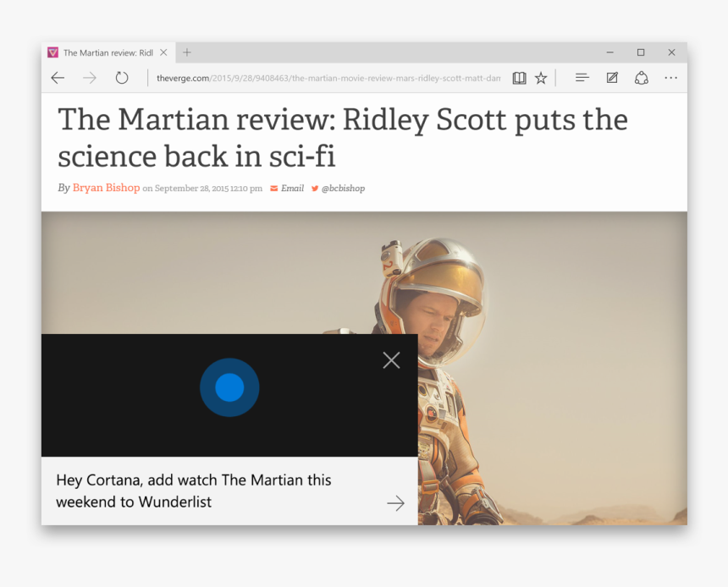Close the Cortana panel

pos(391,360)
